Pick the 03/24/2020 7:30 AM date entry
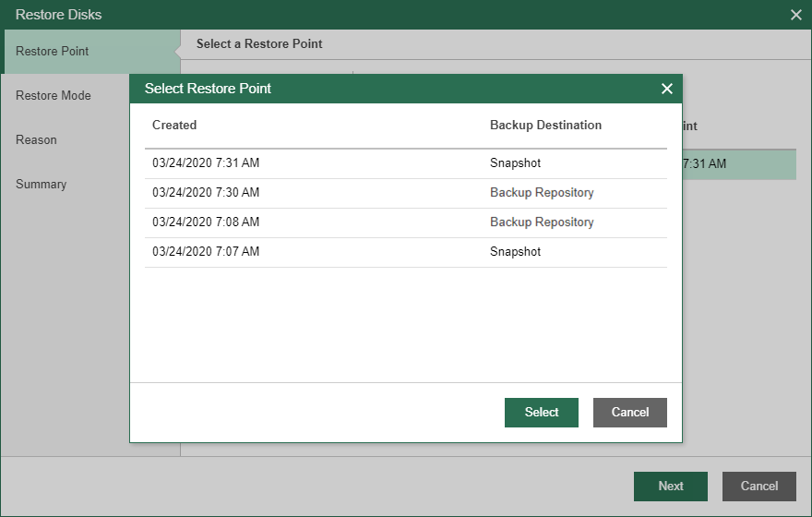The height and width of the screenshot is (517, 812). (x=206, y=193)
